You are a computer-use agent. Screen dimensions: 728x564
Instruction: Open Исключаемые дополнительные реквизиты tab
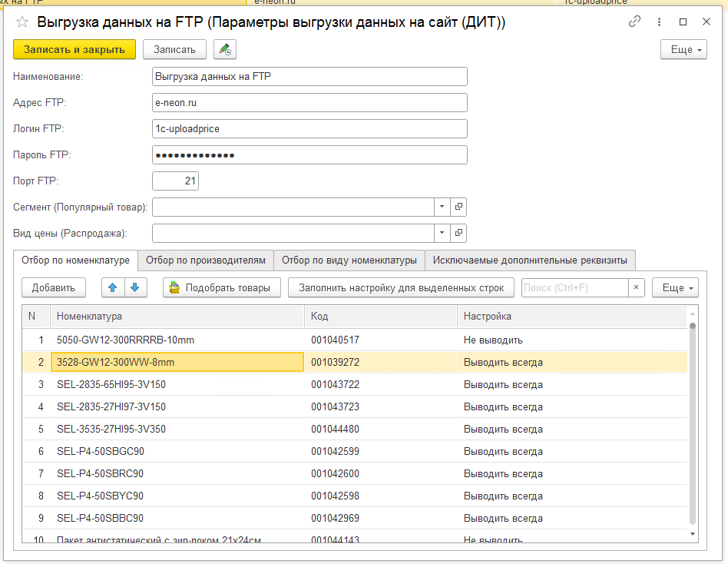(530, 260)
